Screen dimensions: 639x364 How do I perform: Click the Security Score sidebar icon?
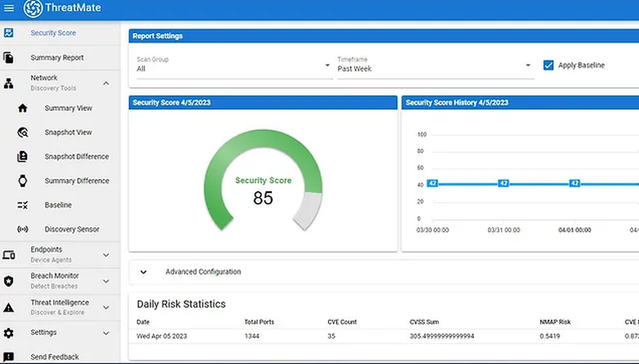[8, 33]
